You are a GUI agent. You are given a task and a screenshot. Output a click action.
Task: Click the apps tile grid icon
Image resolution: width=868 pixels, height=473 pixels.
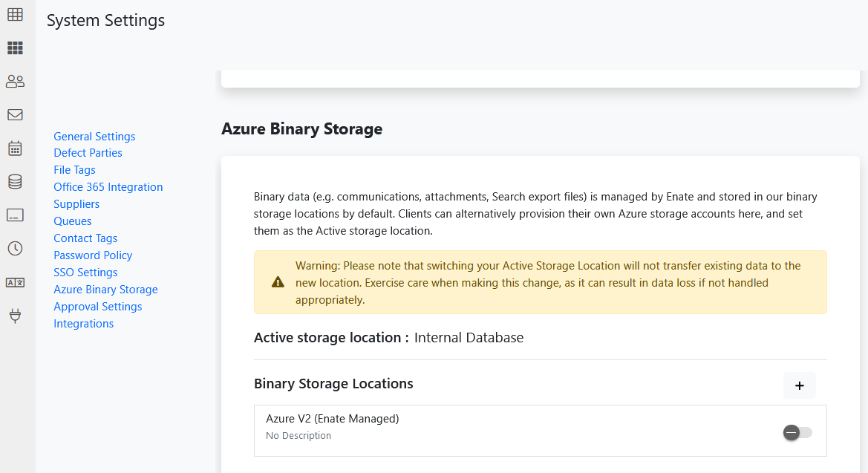coord(15,48)
